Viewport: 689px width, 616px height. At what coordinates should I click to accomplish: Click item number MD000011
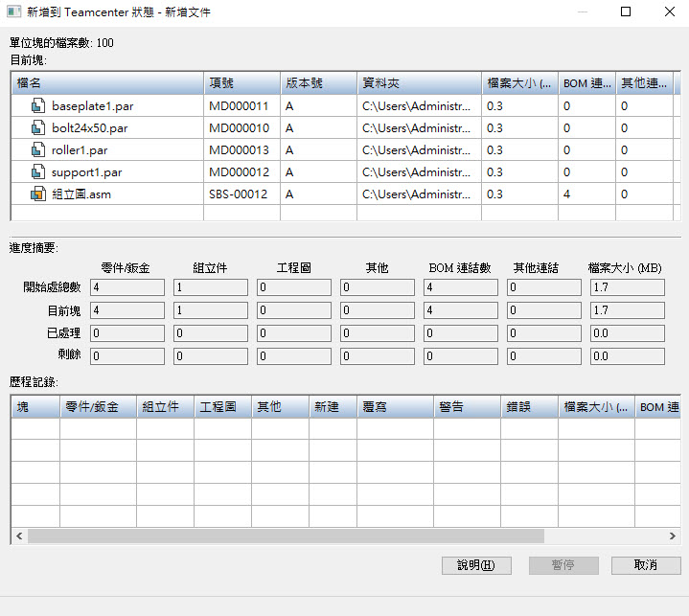(239, 106)
